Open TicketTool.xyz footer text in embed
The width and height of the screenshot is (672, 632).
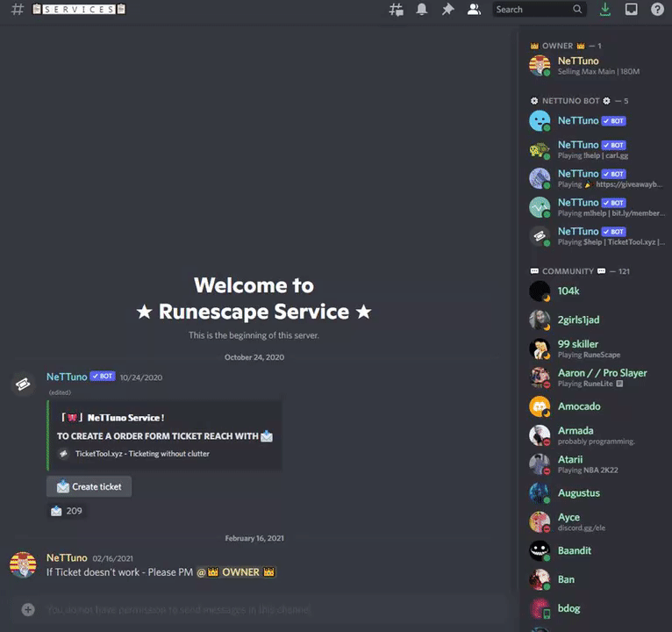[x=142, y=454]
